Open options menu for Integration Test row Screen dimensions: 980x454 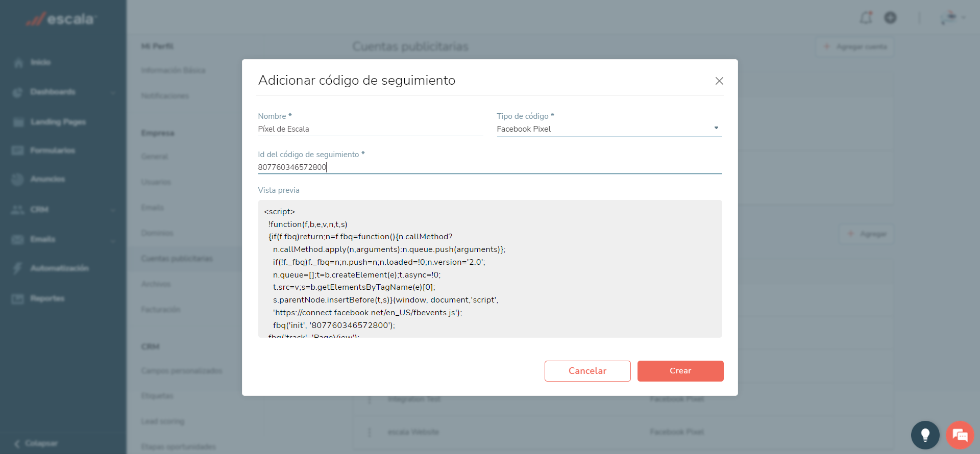pos(370,399)
